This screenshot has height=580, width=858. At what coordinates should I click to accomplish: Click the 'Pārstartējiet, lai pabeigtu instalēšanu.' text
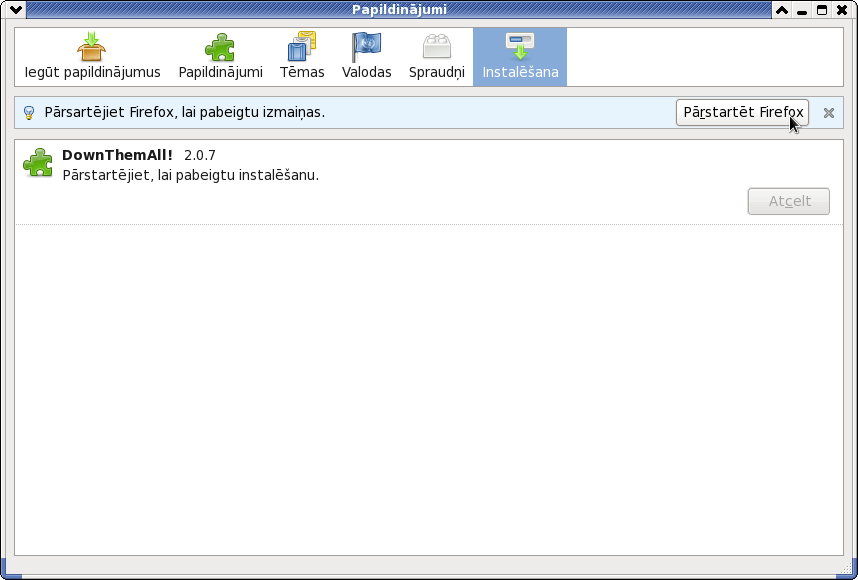[190, 176]
